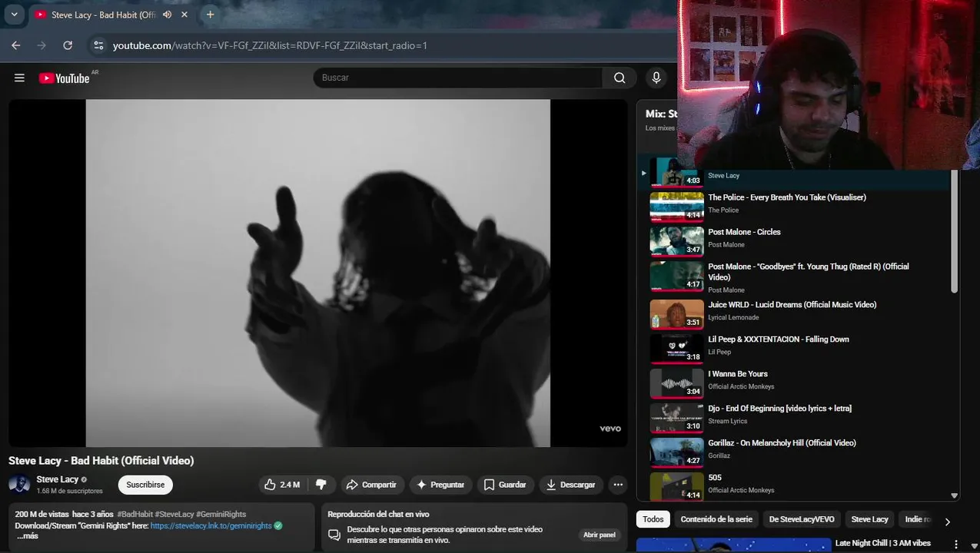
Task: Subscribe with the Suscribirse button
Action: click(x=145, y=485)
